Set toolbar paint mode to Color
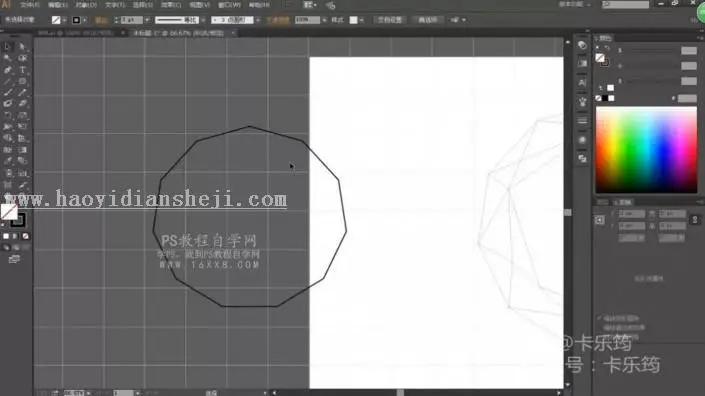Screen dimensions: 705x396 (x=6, y=236)
